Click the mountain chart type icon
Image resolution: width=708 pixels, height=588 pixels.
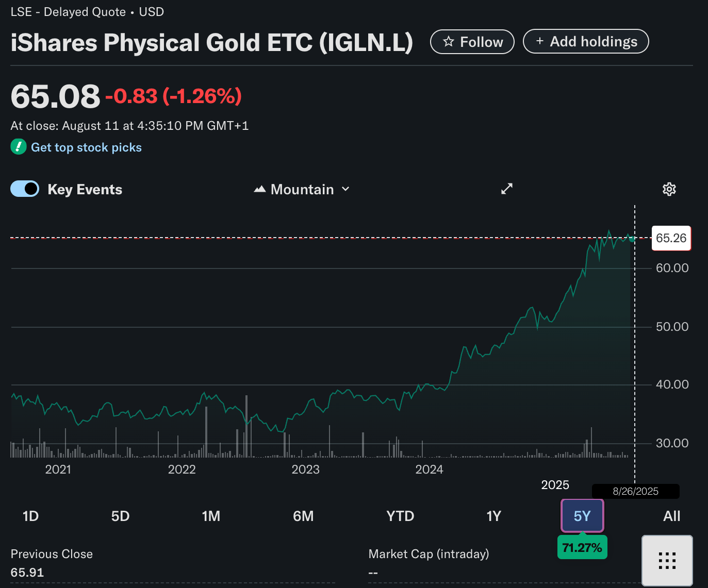[260, 190]
